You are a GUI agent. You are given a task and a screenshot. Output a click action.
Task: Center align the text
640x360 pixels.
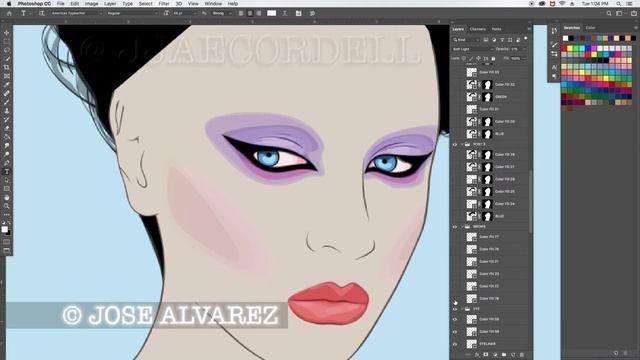pos(250,13)
